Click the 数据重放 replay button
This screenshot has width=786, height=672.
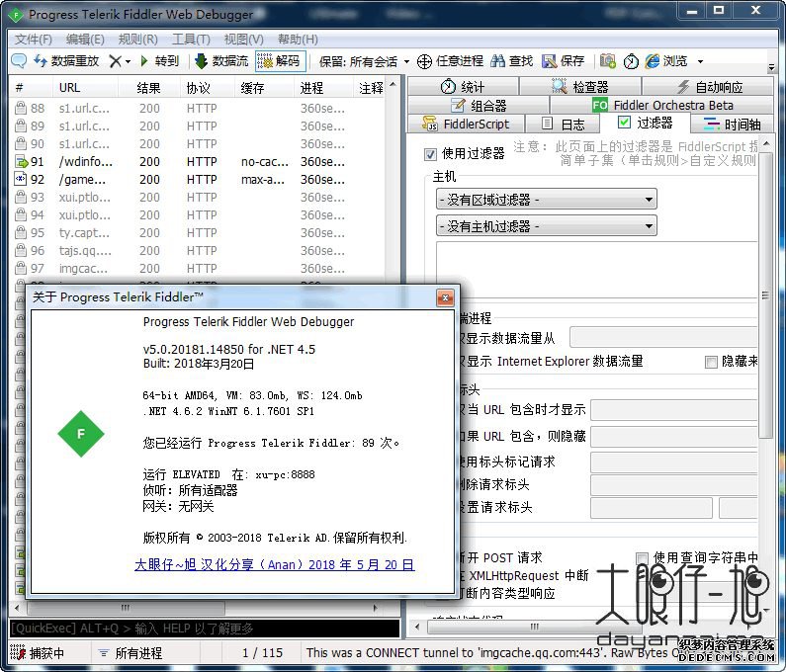[x=66, y=61]
